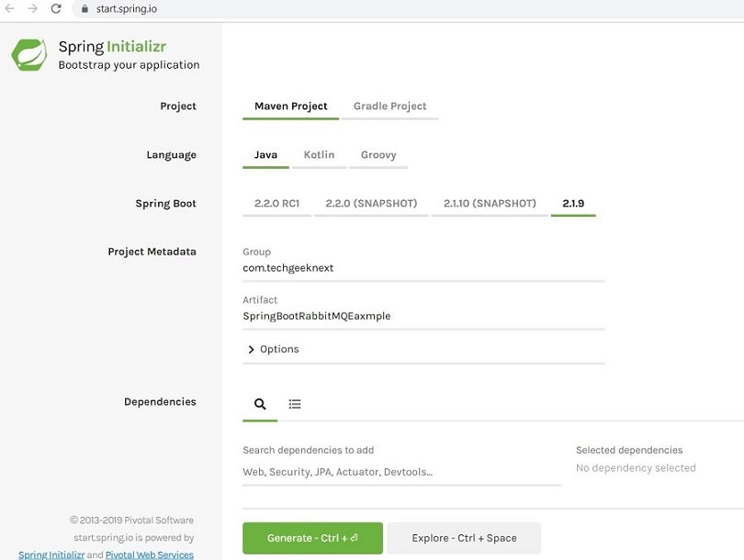Click the Spring leaf logo
The image size is (744, 560).
coord(29,55)
